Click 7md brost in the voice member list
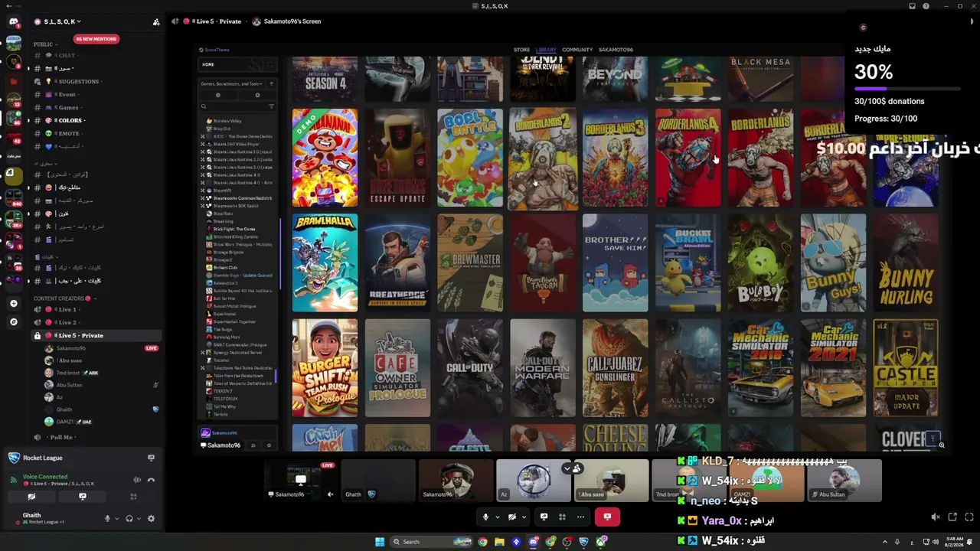The height and width of the screenshot is (551, 980). (x=68, y=373)
